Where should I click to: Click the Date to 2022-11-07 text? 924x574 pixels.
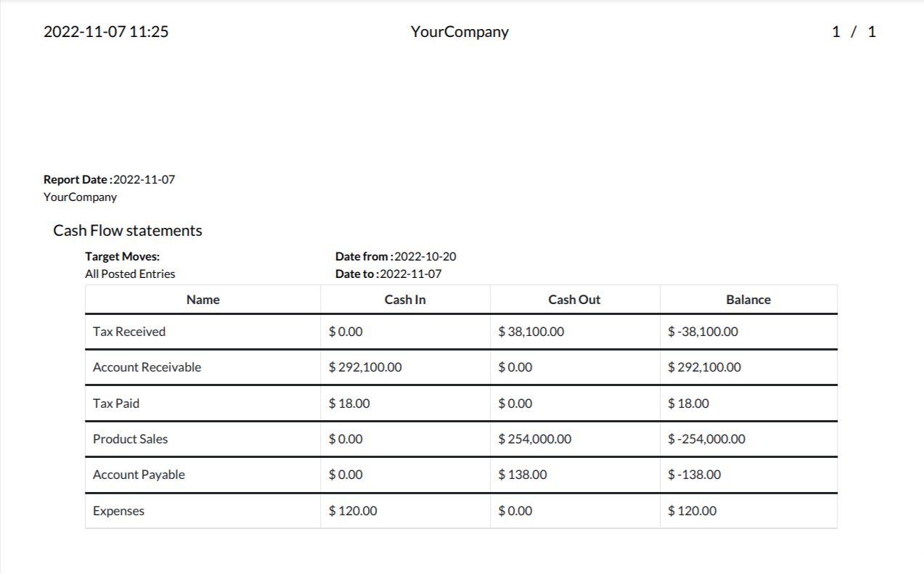click(388, 274)
